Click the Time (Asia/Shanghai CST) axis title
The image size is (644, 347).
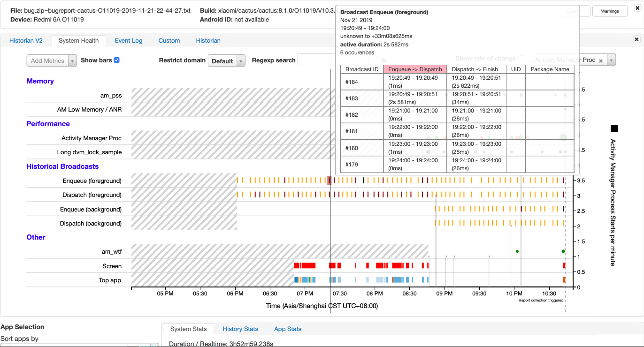coord(322,306)
